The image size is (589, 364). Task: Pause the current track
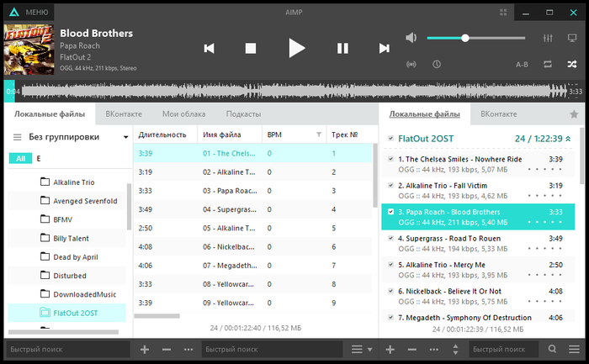pyautogui.click(x=342, y=49)
